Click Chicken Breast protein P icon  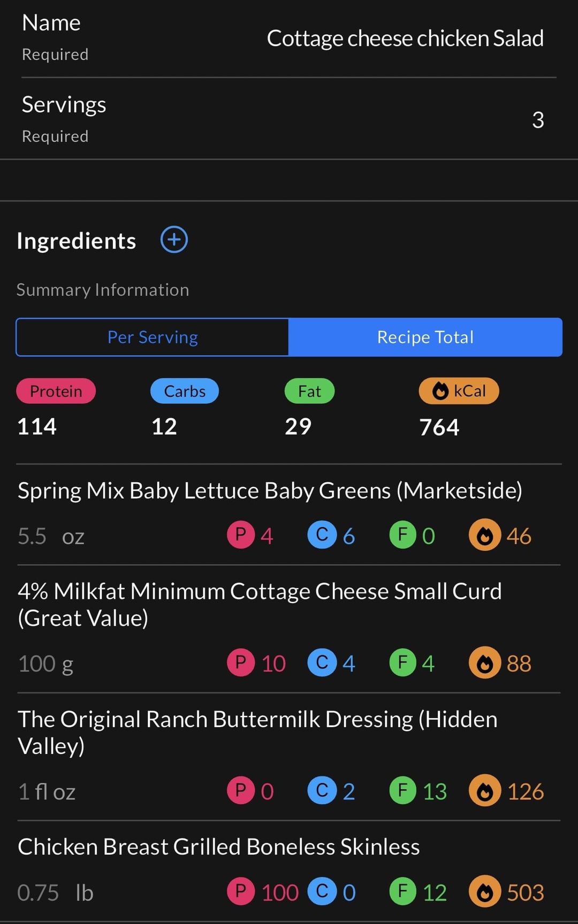(x=241, y=891)
